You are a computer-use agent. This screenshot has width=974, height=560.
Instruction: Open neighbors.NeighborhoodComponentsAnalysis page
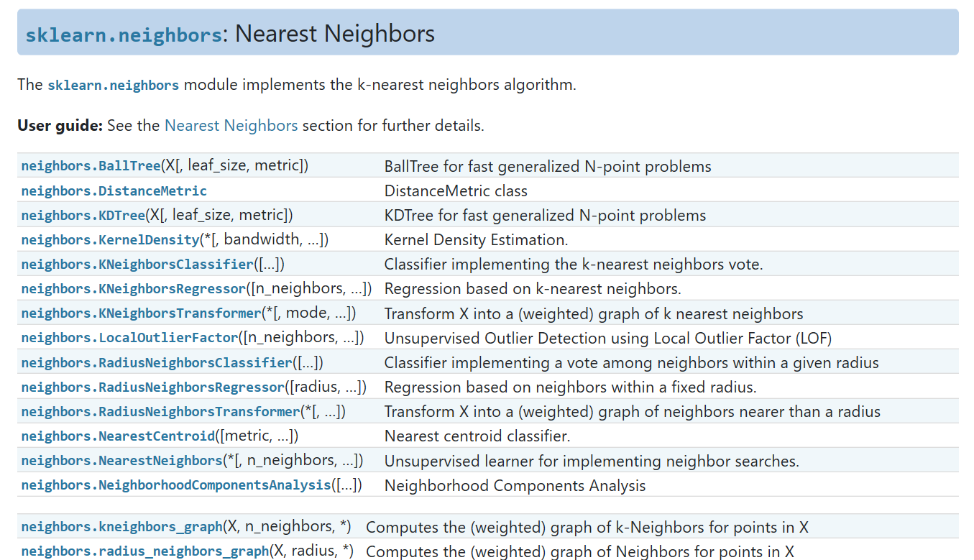pyautogui.click(x=176, y=485)
